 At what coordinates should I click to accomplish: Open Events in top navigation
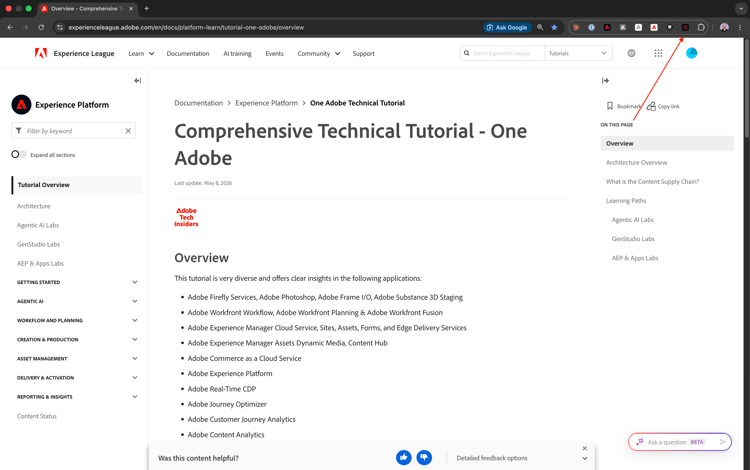click(274, 54)
